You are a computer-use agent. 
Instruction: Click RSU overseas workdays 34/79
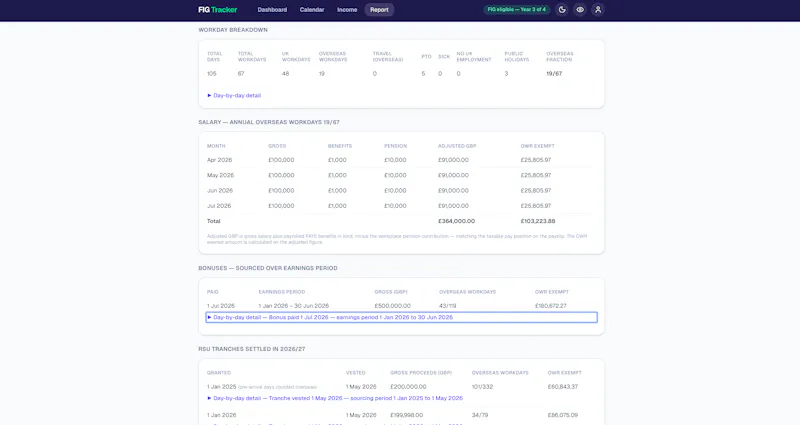(480, 415)
